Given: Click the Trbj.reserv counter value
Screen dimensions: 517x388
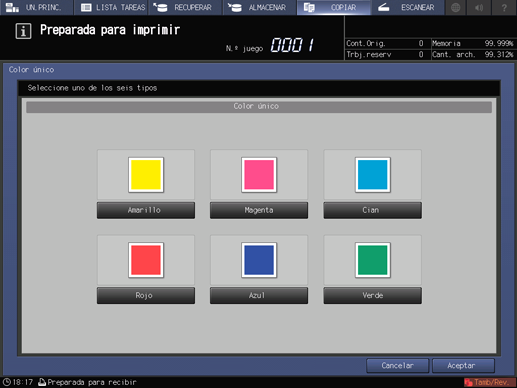Looking at the screenshot, I should [421, 55].
